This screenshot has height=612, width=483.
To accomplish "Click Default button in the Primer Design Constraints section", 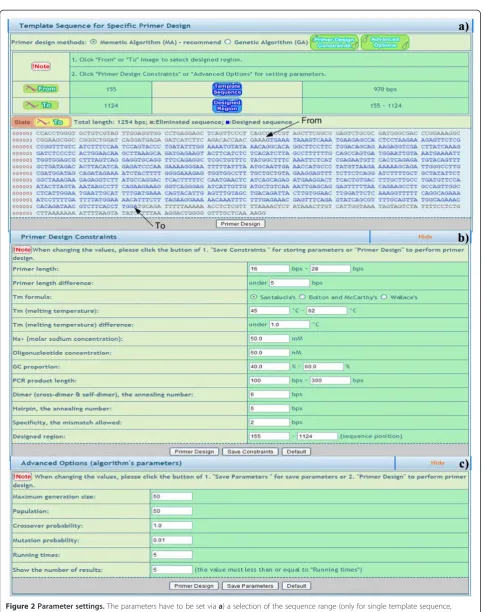I will (x=296, y=452).
